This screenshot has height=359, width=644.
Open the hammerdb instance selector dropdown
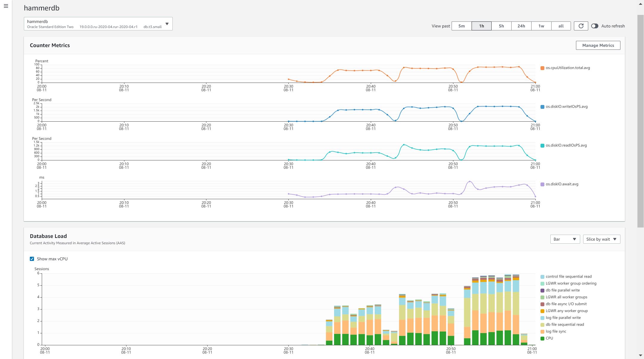[x=98, y=24]
